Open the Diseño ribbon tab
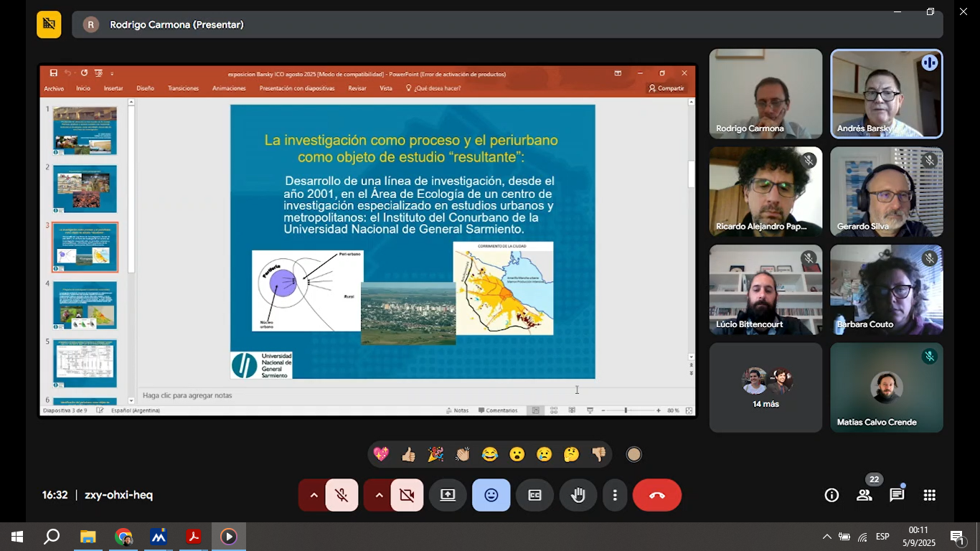The height and width of the screenshot is (551, 980). click(146, 88)
